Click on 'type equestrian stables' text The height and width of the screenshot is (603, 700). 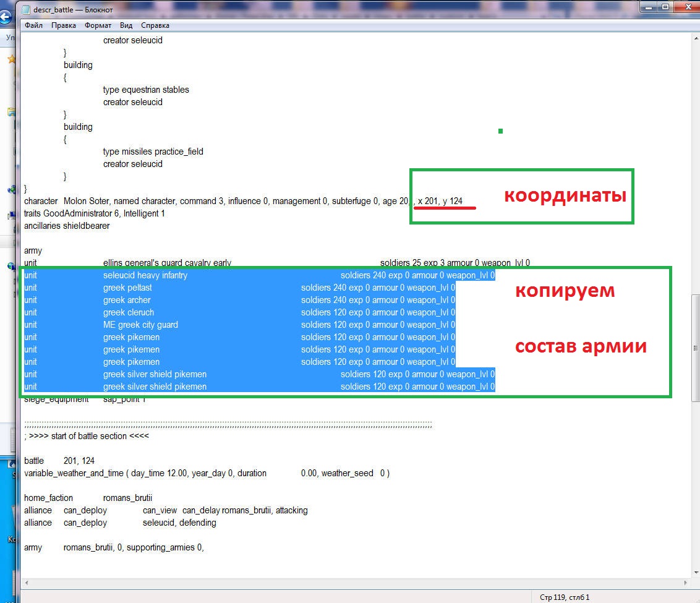[x=146, y=90]
